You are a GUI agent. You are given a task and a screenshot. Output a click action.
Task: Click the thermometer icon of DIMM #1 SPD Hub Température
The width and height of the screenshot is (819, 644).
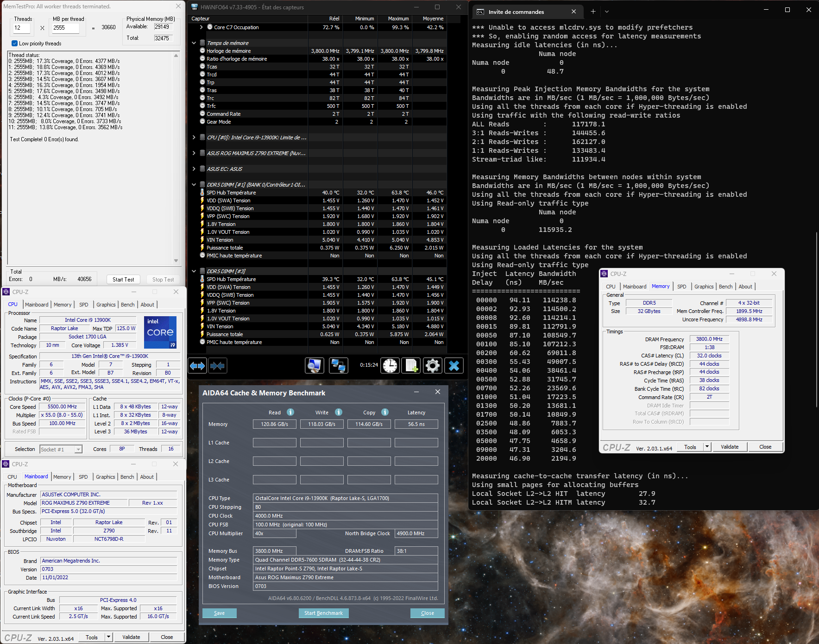click(202, 192)
